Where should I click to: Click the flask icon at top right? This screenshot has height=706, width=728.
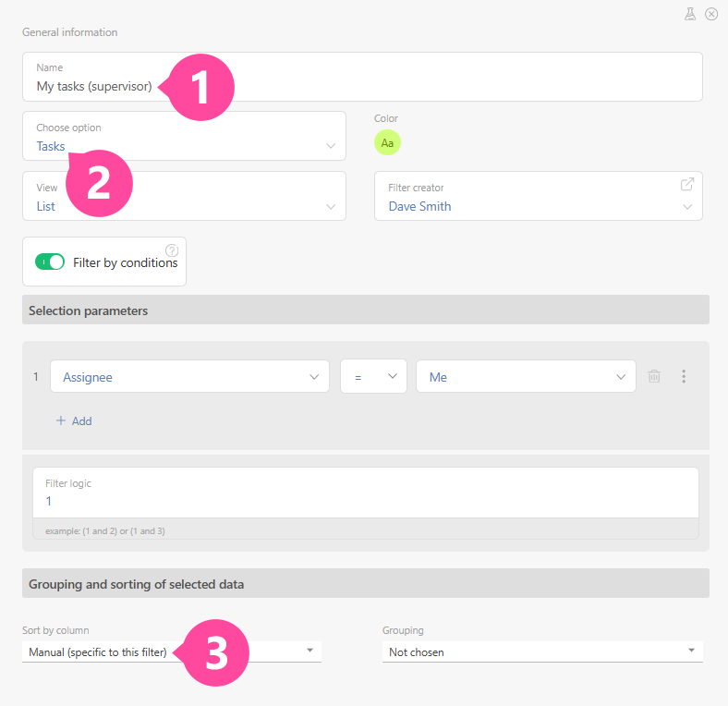pyautogui.click(x=690, y=14)
